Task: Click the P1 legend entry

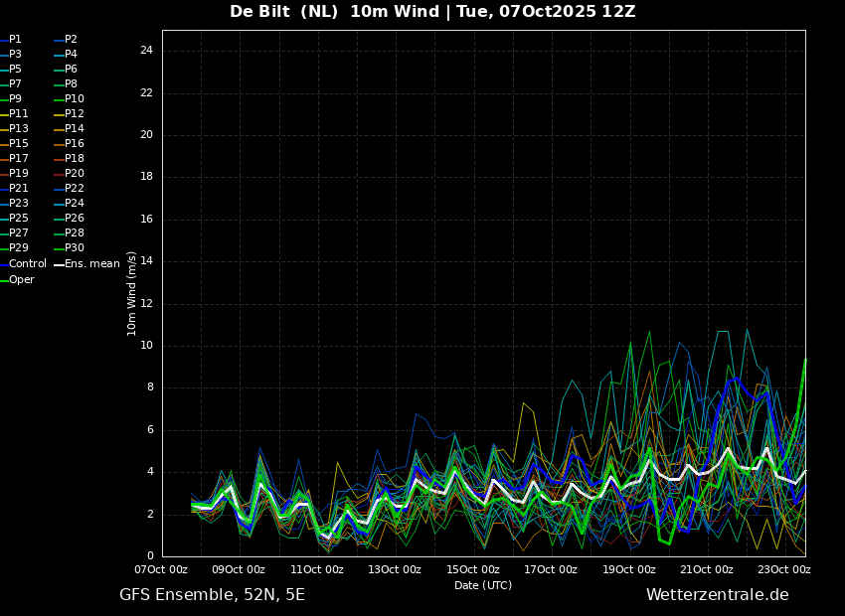Action: click(x=11, y=40)
